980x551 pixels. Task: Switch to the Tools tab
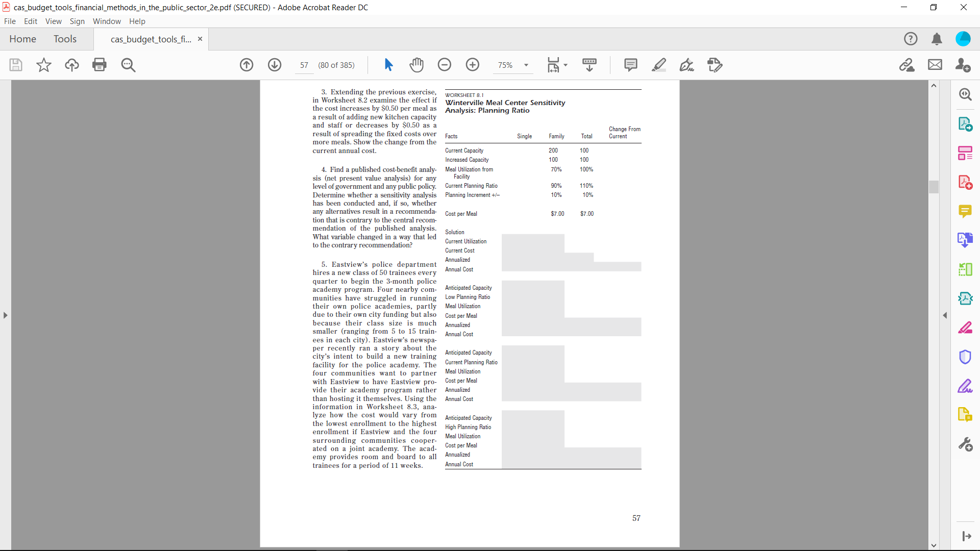pos(65,39)
